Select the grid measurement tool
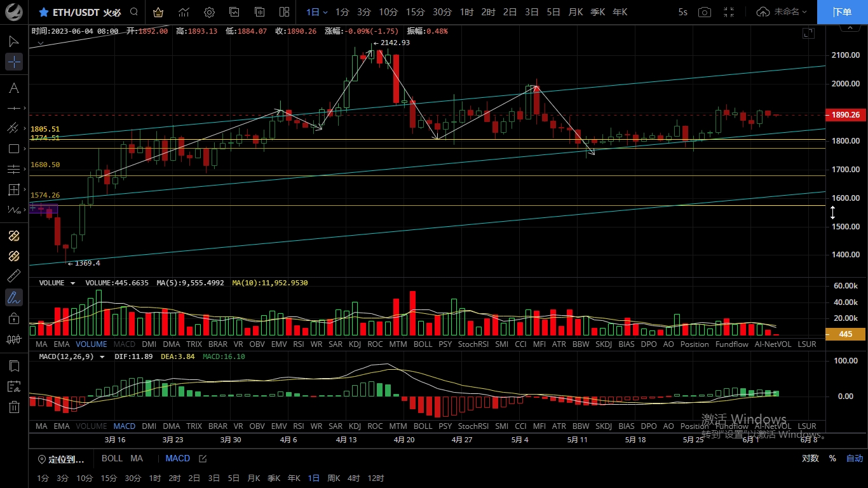 [13, 189]
